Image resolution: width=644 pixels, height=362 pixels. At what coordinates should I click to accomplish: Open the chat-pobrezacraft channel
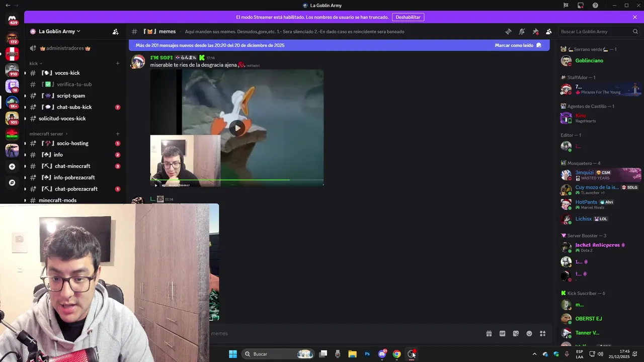(x=73, y=189)
